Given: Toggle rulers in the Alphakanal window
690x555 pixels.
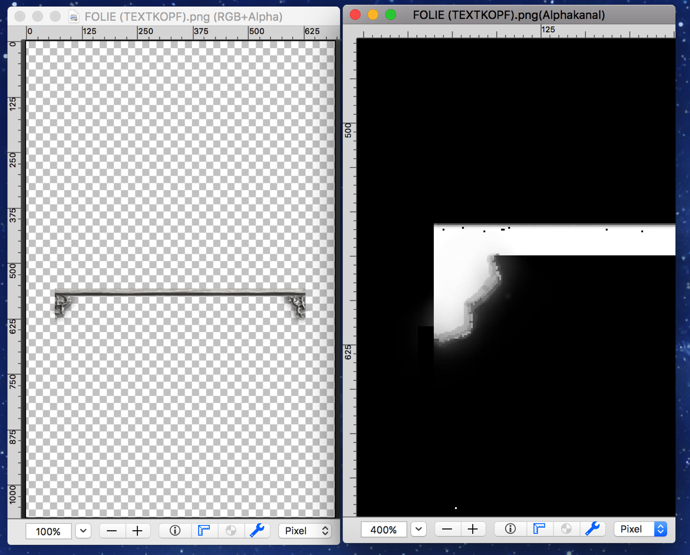Looking at the screenshot, I should [x=539, y=529].
